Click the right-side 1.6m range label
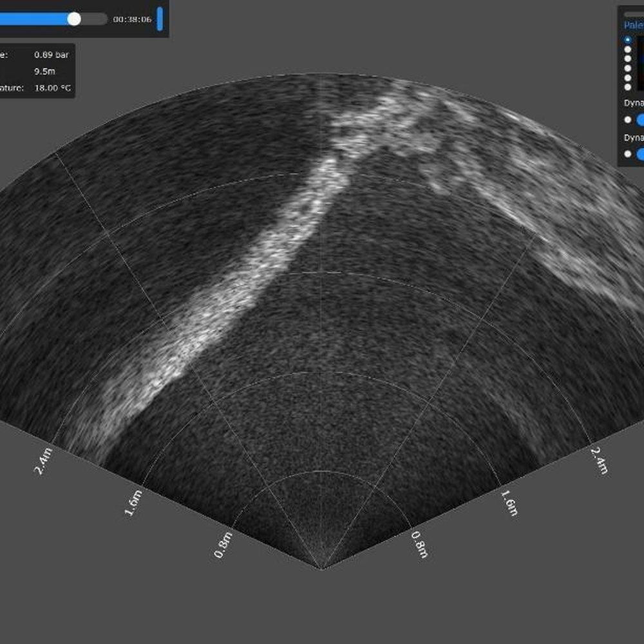This screenshot has width=644, height=644. coord(509,503)
